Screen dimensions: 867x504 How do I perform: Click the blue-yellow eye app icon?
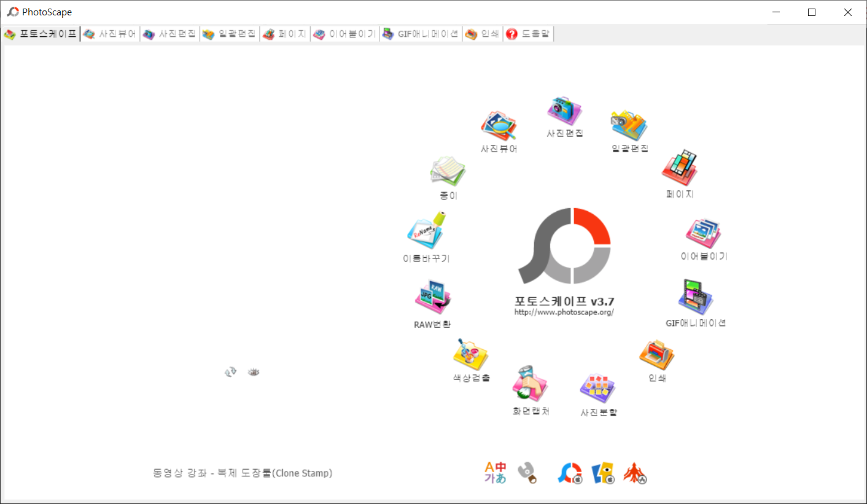pyautogui.click(x=603, y=473)
